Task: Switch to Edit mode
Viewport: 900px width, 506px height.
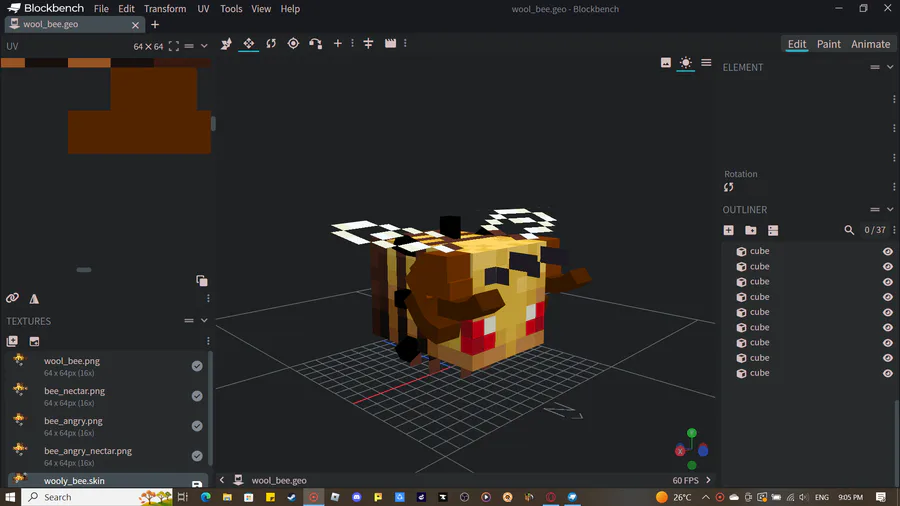Action: pyautogui.click(x=797, y=44)
